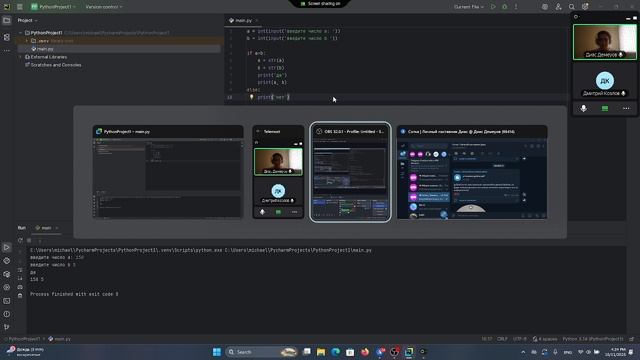Image resolution: width=640 pixels, height=360 pixels.
Task: Open the Code With Me user icon
Action: click(x=558, y=7)
